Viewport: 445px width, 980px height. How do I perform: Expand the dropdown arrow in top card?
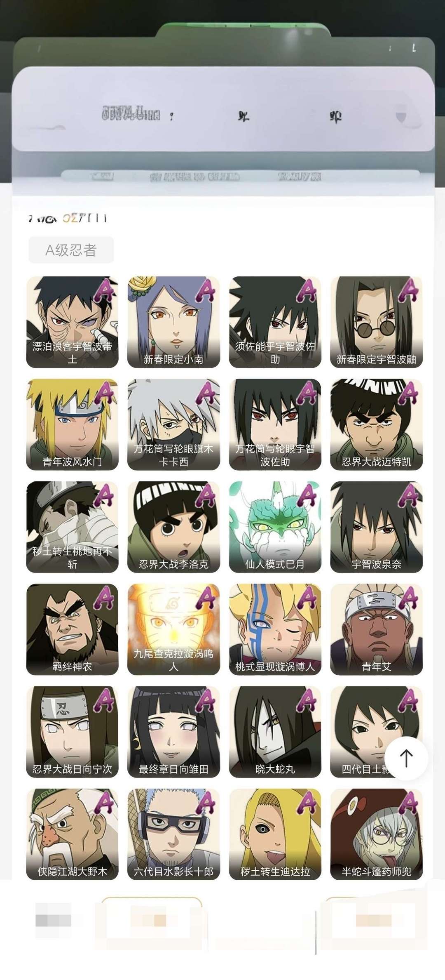(400, 117)
